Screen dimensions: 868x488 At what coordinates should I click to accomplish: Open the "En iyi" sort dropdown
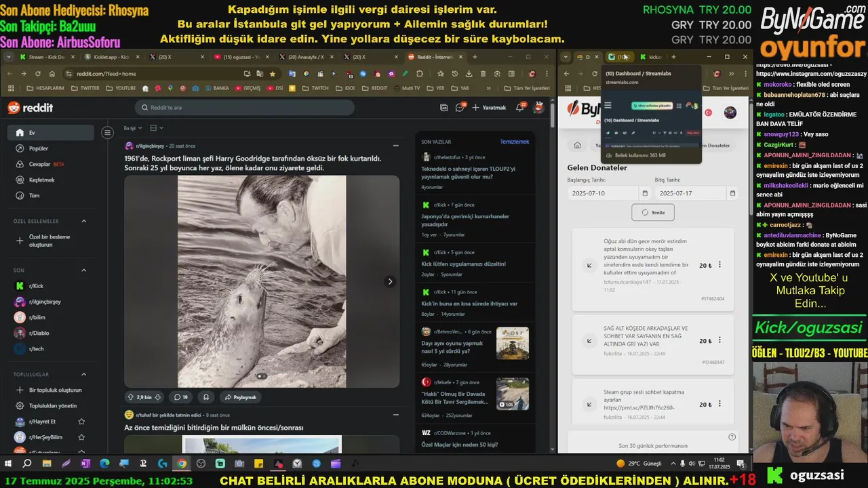(133, 128)
